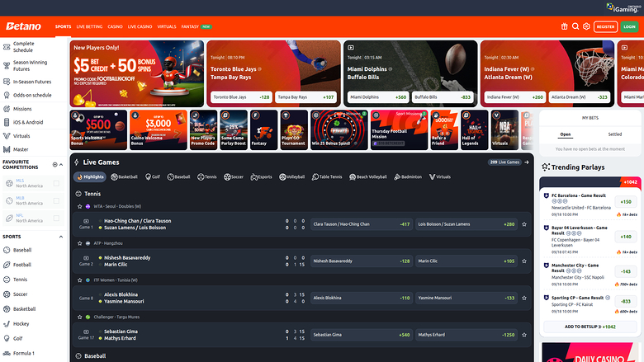Image resolution: width=644 pixels, height=362 pixels.
Task: Go to all live games arrow
Action: point(527,162)
